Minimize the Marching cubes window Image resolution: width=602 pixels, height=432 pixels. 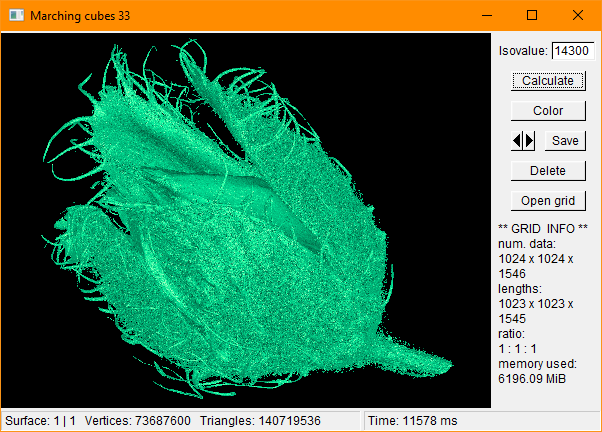tap(486, 16)
